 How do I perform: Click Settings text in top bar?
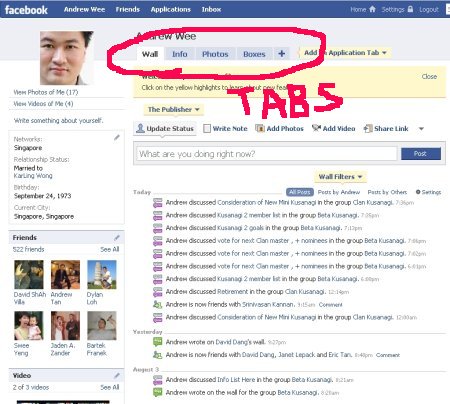[393, 9]
